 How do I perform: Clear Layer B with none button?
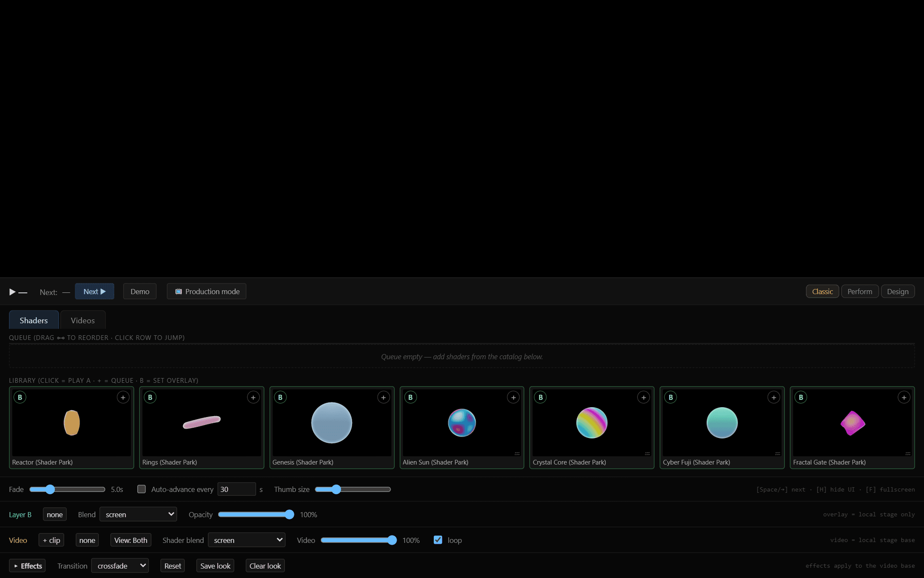(55, 515)
